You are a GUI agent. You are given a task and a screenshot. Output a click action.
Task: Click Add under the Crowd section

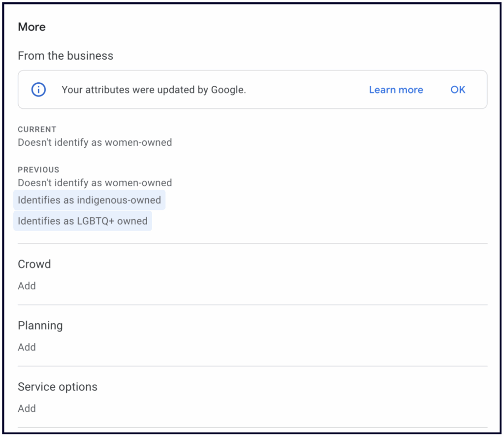point(27,286)
